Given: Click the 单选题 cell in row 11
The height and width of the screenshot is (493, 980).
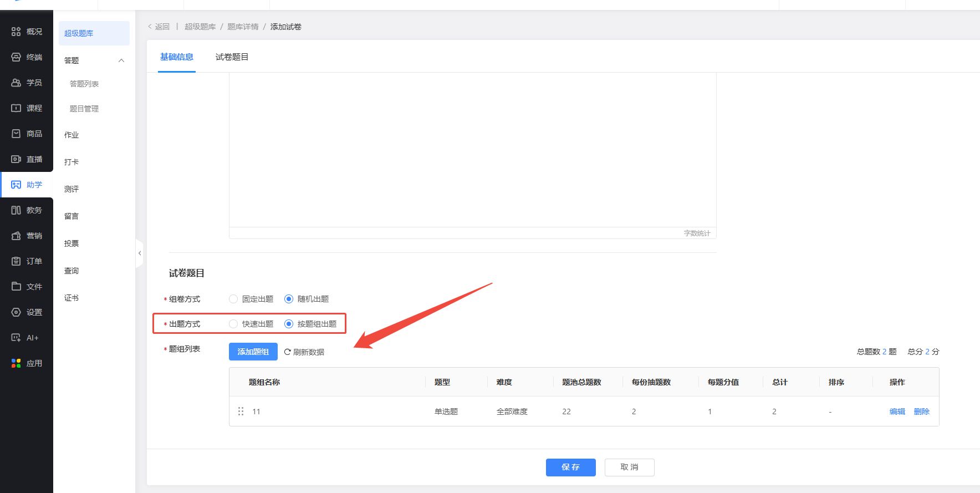Looking at the screenshot, I should coord(446,411).
